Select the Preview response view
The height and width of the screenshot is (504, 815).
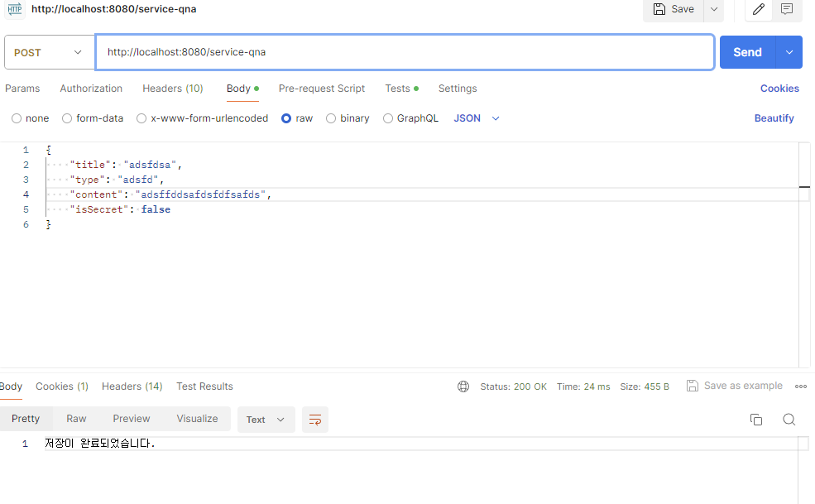[x=132, y=419]
